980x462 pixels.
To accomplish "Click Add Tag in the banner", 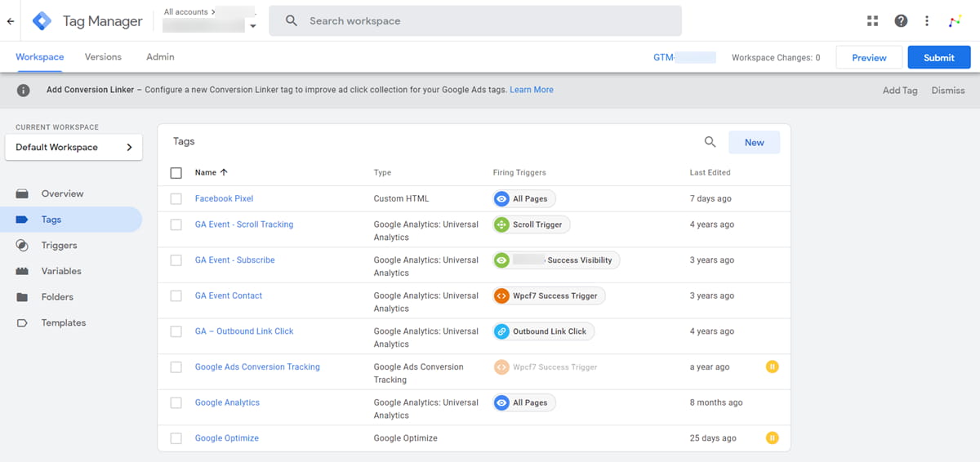I will 900,91.
